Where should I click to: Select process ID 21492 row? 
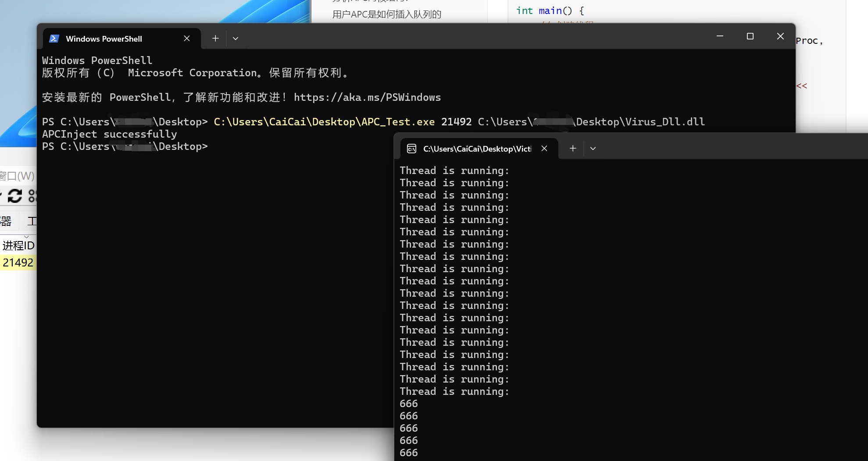pyautogui.click(x=18, y=262)
